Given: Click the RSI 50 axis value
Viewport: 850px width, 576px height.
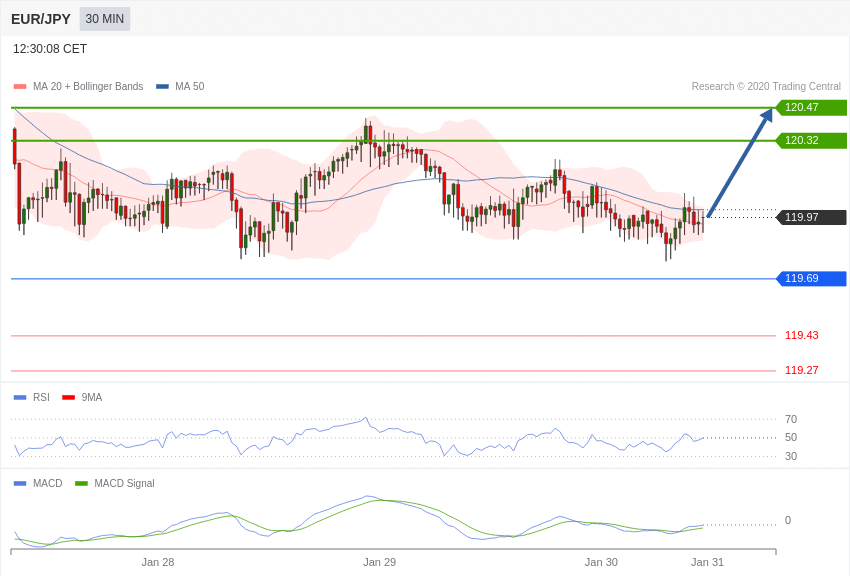Looking at the screenshot, I should 791,437.
